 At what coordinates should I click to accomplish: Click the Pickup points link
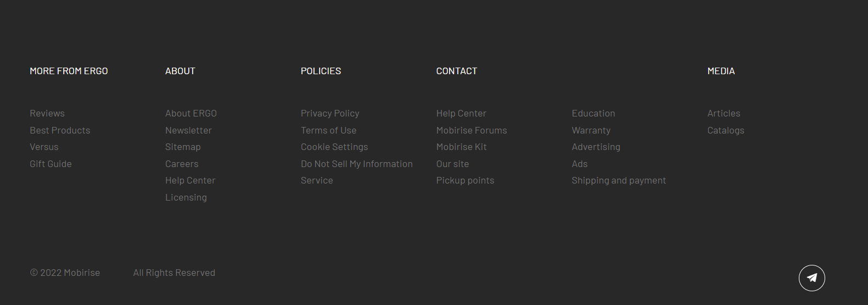465,180
